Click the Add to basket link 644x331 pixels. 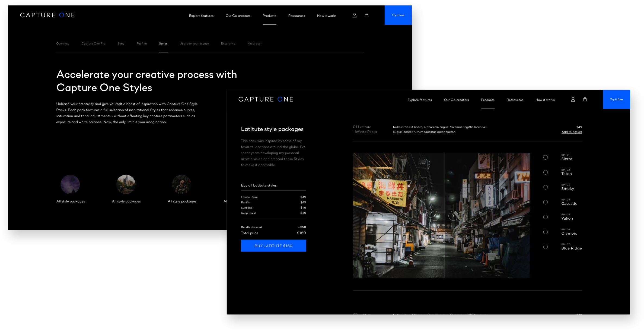point(572,132)
